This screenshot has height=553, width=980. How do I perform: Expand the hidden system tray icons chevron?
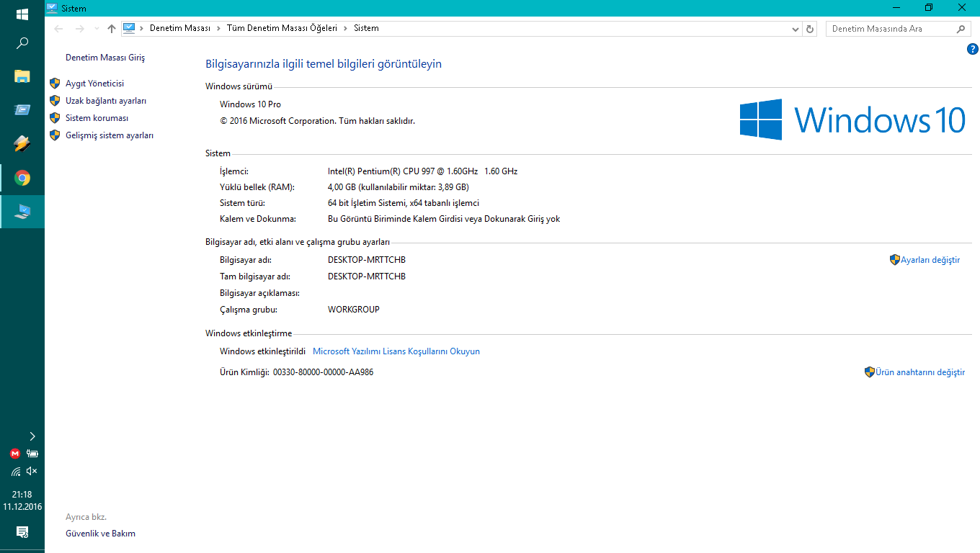pyautogui.click(x=32, y=436)
